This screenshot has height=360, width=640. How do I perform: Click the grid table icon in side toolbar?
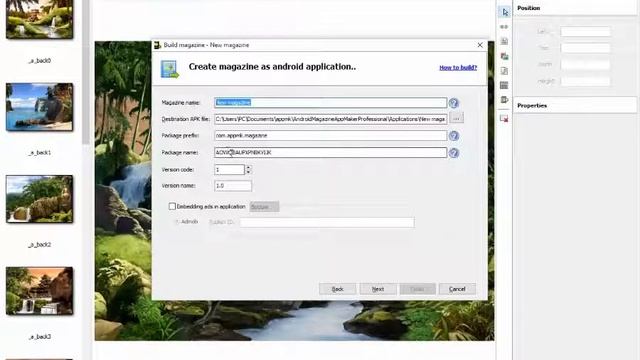pos(504,85)
